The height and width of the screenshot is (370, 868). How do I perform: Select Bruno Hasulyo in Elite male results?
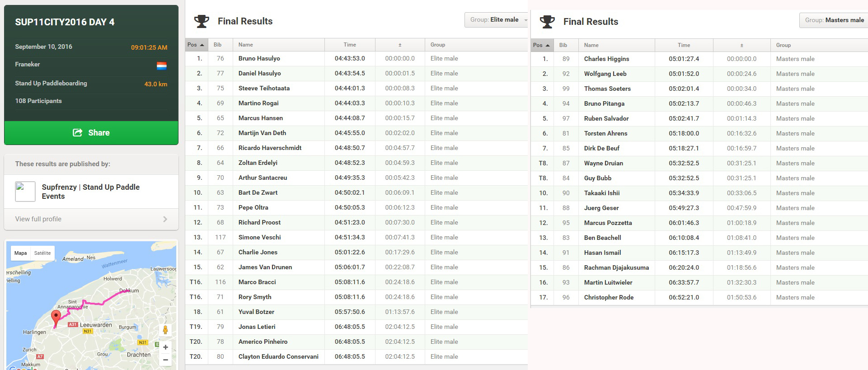259,58
